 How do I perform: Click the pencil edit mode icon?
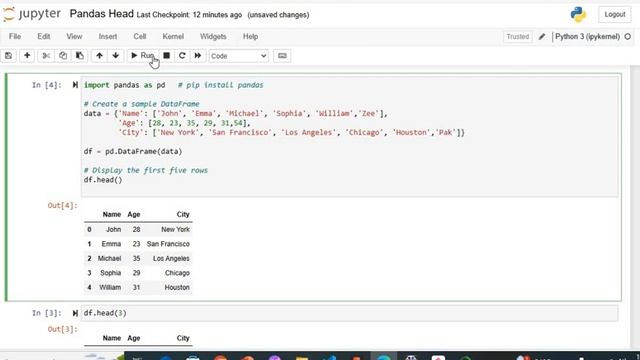point(542,37)
